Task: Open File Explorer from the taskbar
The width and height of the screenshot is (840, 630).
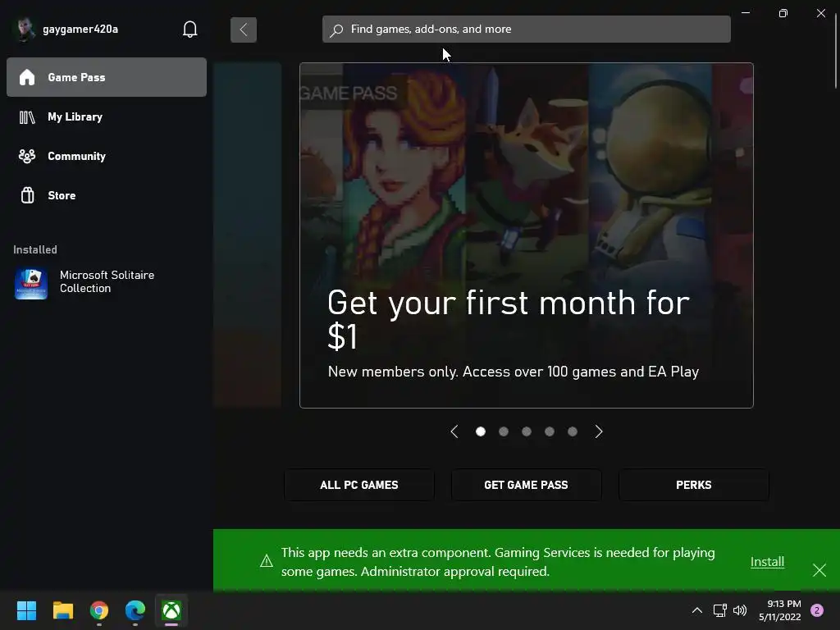Action: 62,609
